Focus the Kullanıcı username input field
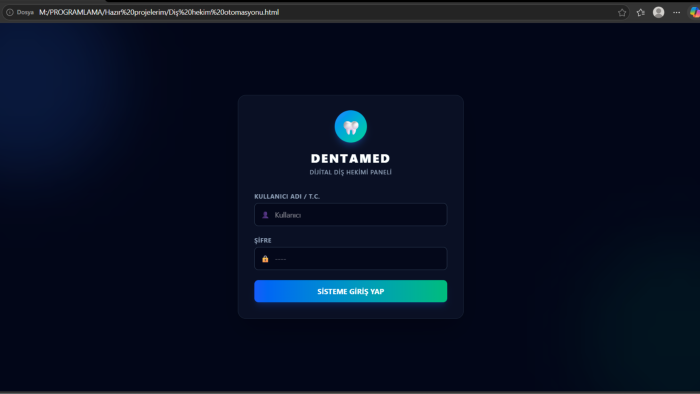This screenshot has width=700, height=394. [351, 215]
